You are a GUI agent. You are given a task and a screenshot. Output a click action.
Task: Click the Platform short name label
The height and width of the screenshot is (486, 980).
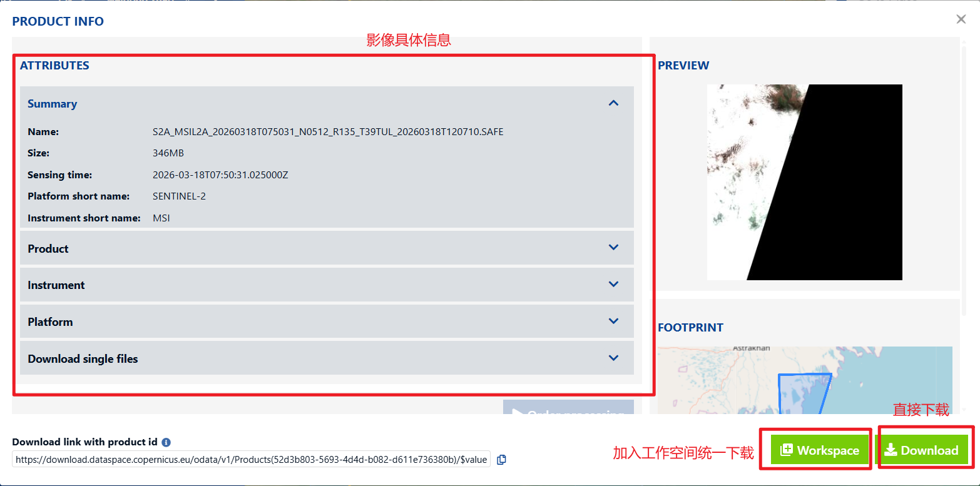[x=79, y=196]
